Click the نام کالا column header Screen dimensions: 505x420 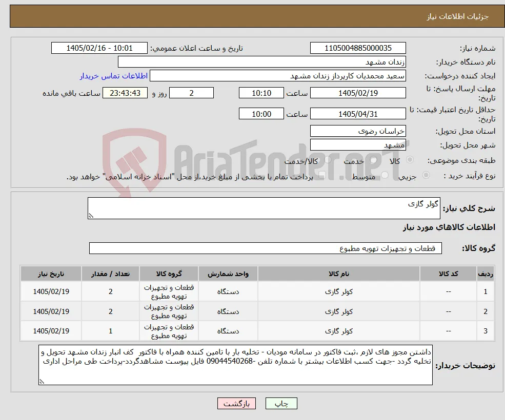[339, 274]
